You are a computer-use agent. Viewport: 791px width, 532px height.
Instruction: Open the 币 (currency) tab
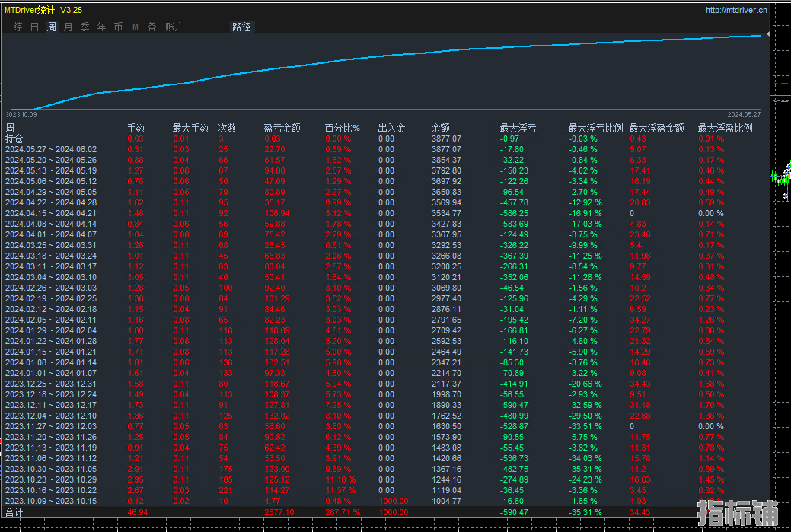pyautogui.click(x=118, y=27)
